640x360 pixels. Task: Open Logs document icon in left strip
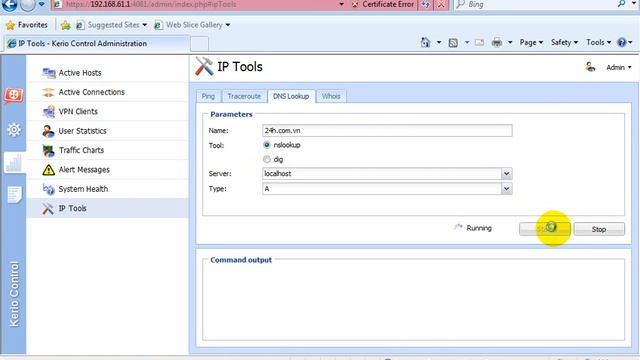[x=14, y=195]
